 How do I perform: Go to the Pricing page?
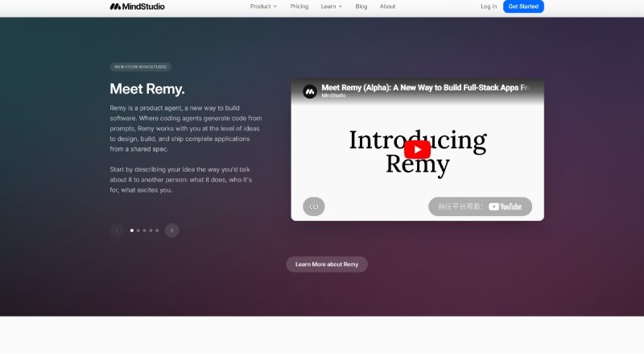pos(299,6)
